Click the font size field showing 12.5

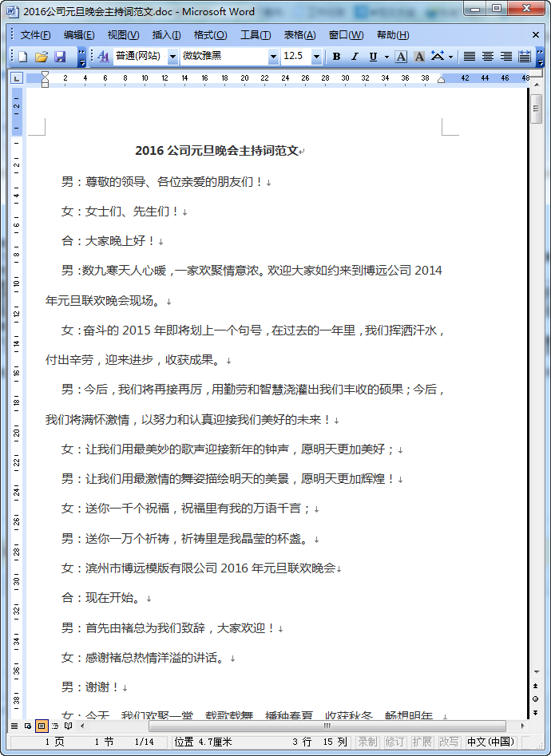(x=296, y=57)
